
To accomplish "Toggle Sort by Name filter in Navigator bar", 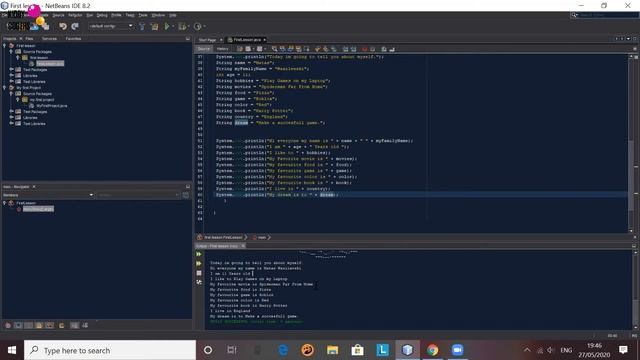I will click(74, 325).
